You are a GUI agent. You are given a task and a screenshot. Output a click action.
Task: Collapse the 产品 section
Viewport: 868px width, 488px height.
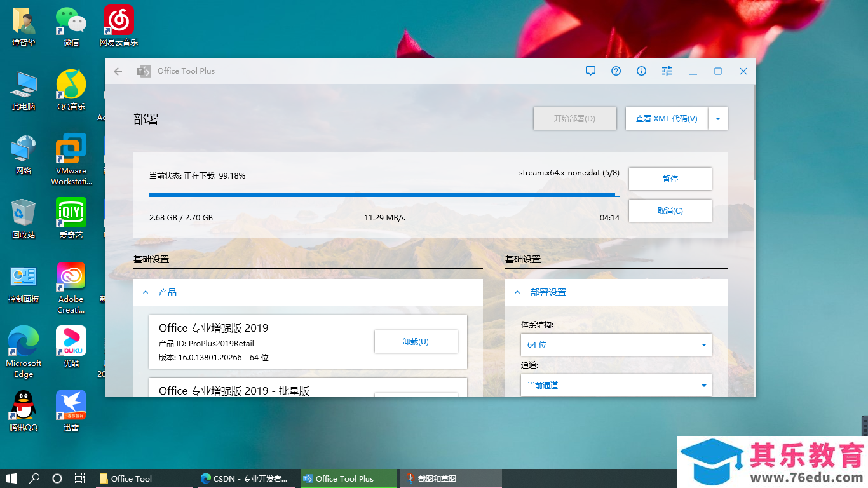point(146,292)
